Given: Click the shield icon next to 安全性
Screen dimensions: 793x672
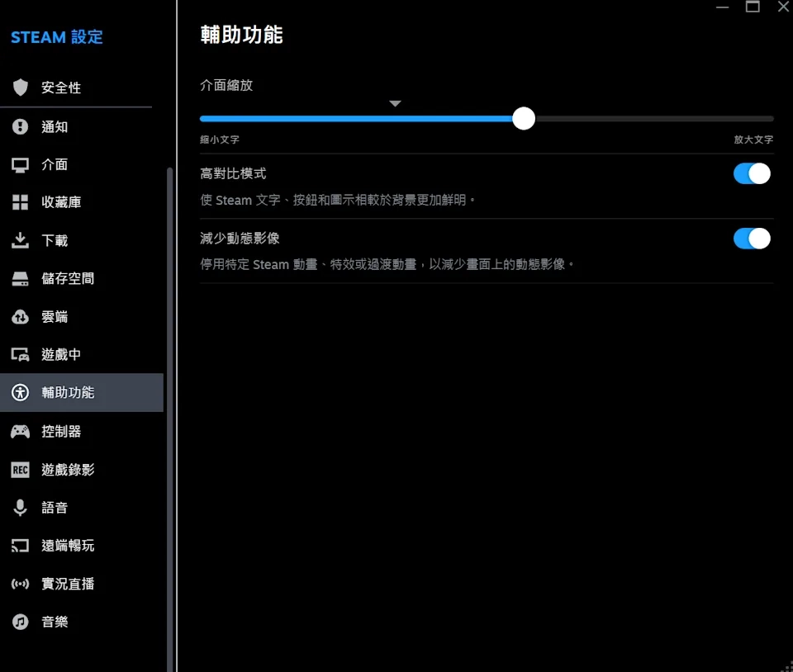Looking at the screenshot, I should 21,88.
